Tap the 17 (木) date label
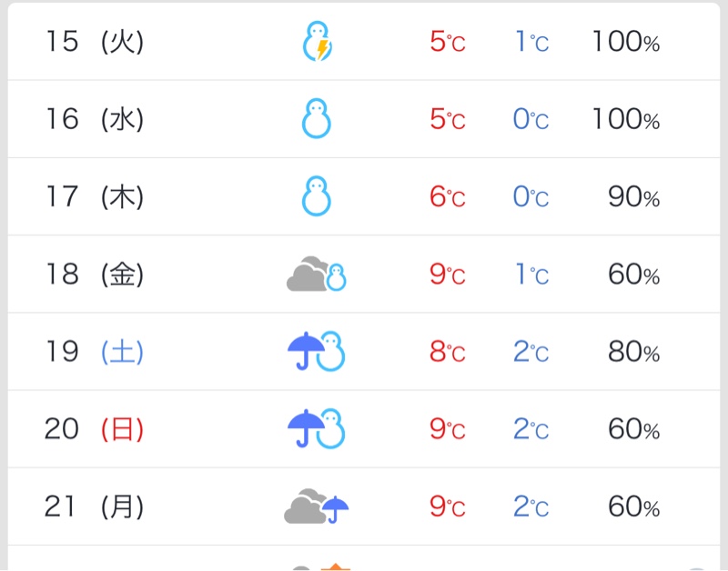The width and height of the screenshot is (728, 571). coord(95,196)
